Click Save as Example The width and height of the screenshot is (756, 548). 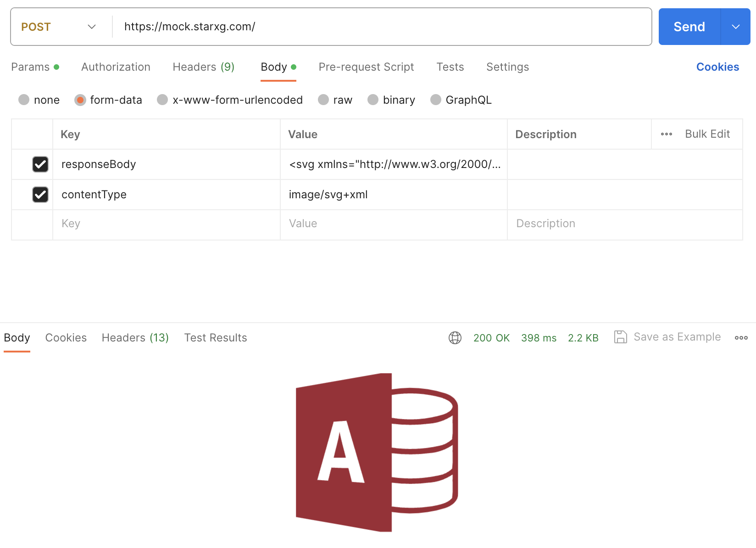pos(677,337)
